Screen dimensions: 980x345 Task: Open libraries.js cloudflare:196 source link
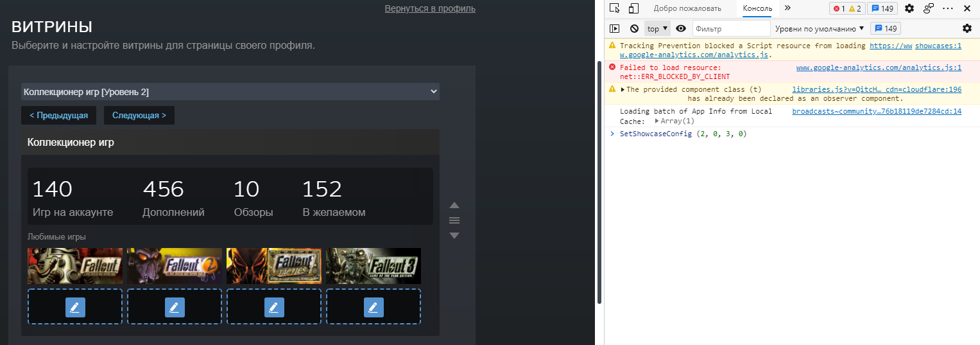click(x=877, y=89)
